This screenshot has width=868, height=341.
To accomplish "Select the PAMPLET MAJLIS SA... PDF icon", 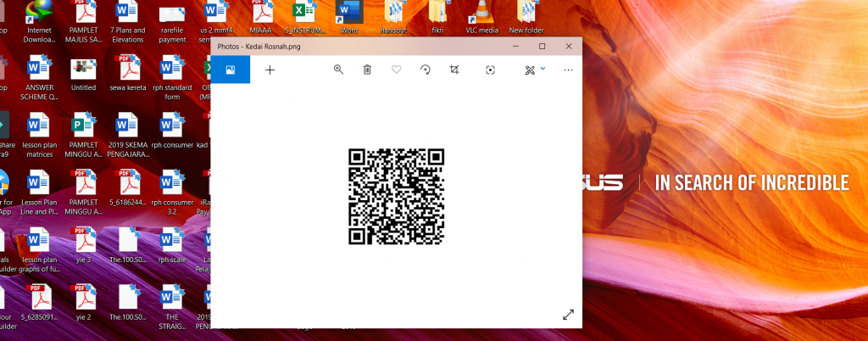I will pyautogui.click(x=84, y=22).
